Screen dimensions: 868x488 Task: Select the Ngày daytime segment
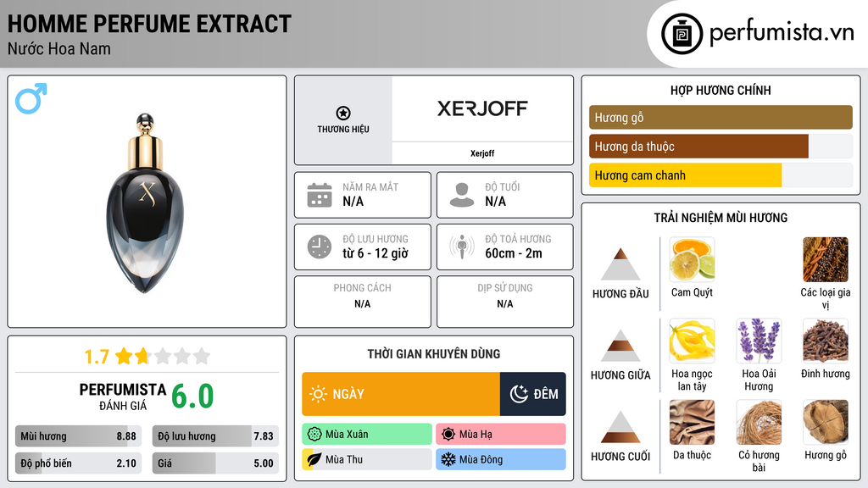pyautogui.click(x=400, y=394)
